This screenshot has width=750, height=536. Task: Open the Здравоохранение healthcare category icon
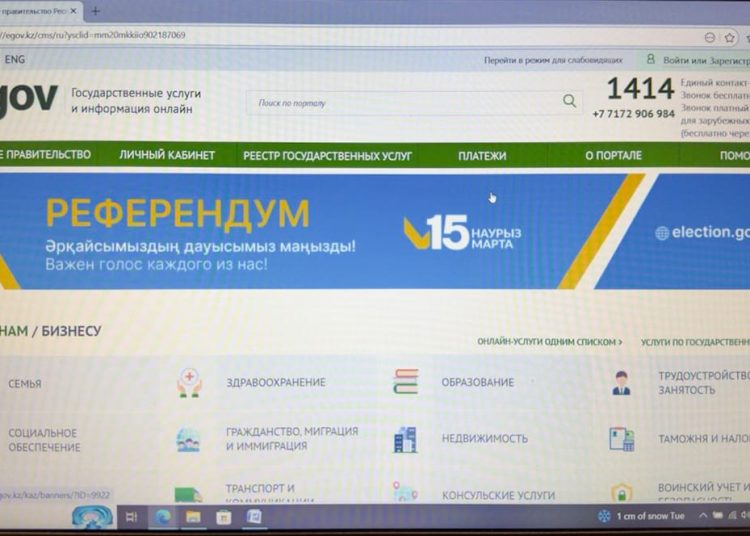pos(189,382)
